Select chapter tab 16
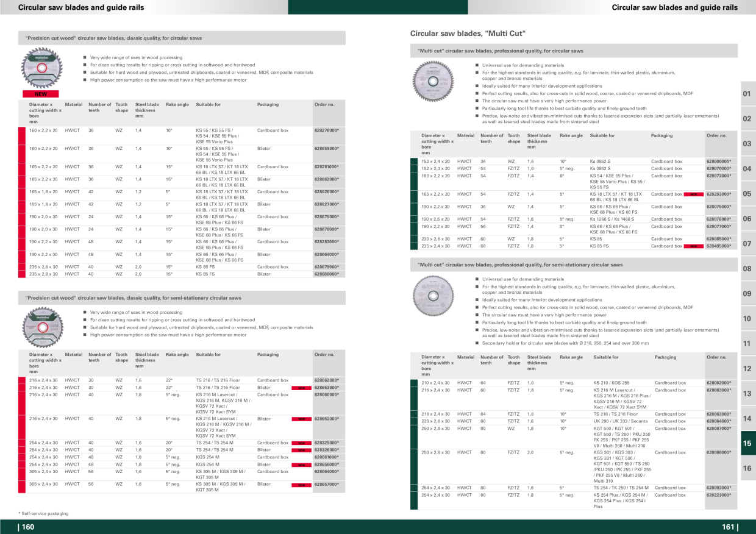 747,469
